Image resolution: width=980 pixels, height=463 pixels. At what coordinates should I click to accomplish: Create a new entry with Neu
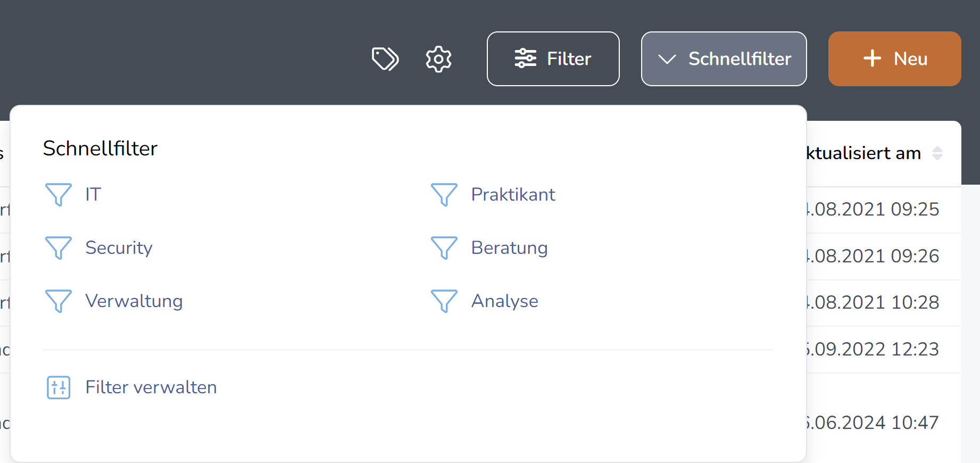tap(895, 59)
